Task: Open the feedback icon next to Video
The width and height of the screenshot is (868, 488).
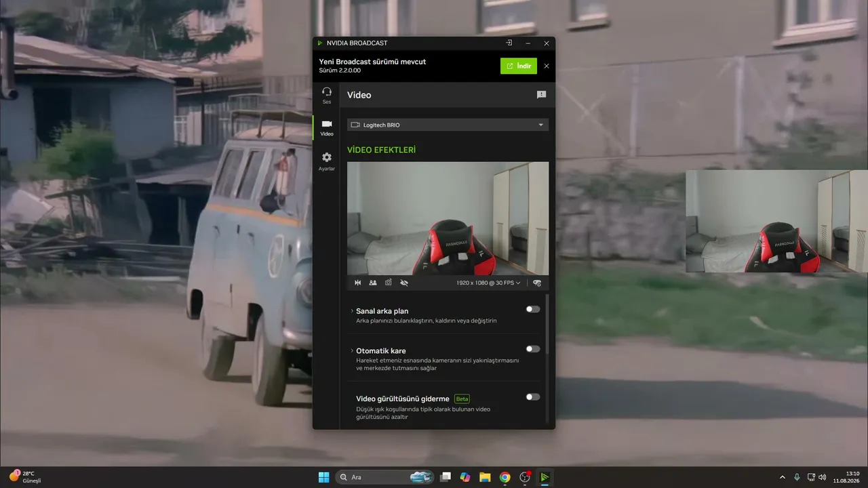Action: point(541,95)
